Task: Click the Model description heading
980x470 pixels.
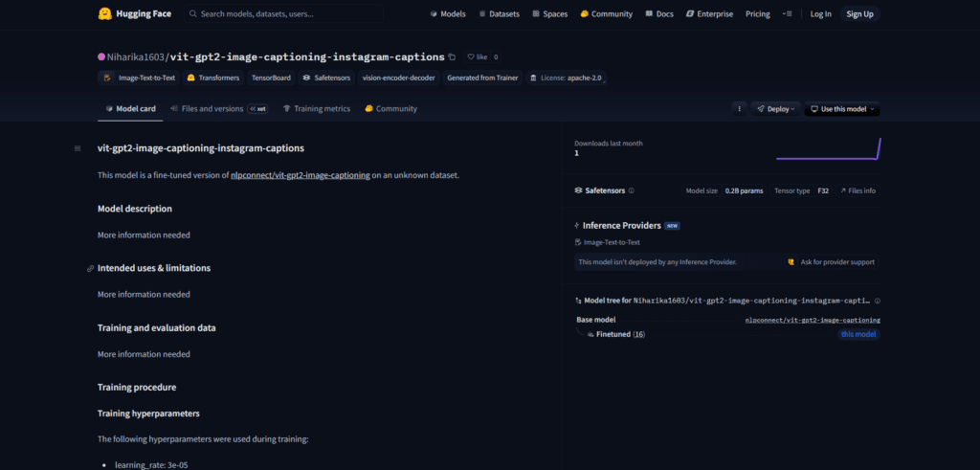Action: pos(134,209)
